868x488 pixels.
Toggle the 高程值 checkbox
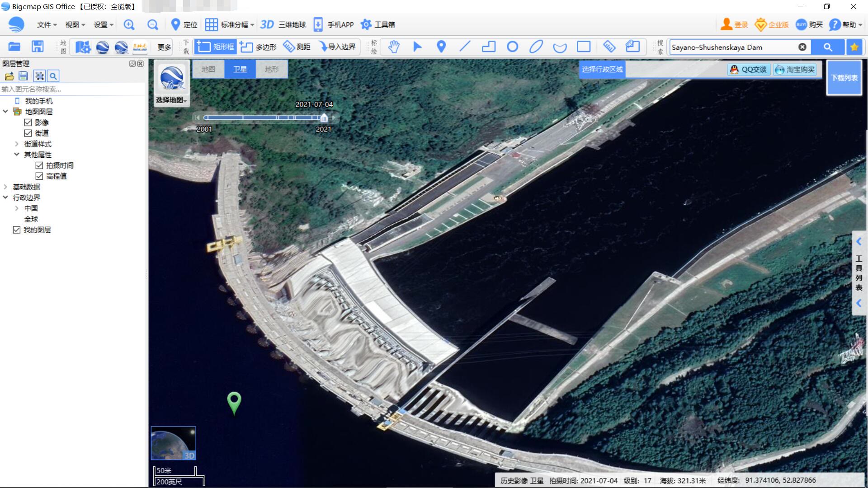pyautogui.click(x=39, y=176)
